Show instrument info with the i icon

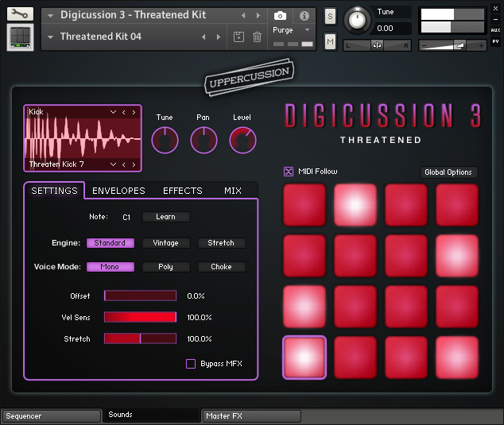coord(304,15)
